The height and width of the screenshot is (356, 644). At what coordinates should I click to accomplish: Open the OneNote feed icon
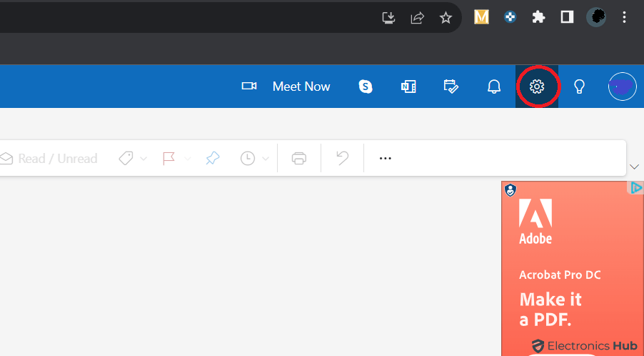pos(408,86)
